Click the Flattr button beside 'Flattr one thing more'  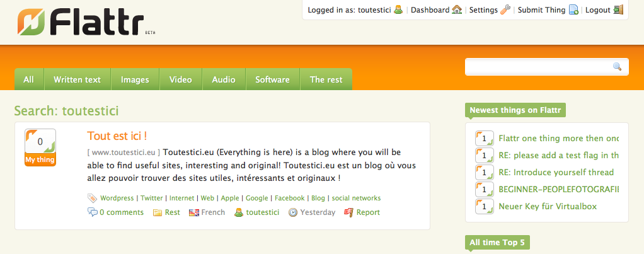click(483, 138)
